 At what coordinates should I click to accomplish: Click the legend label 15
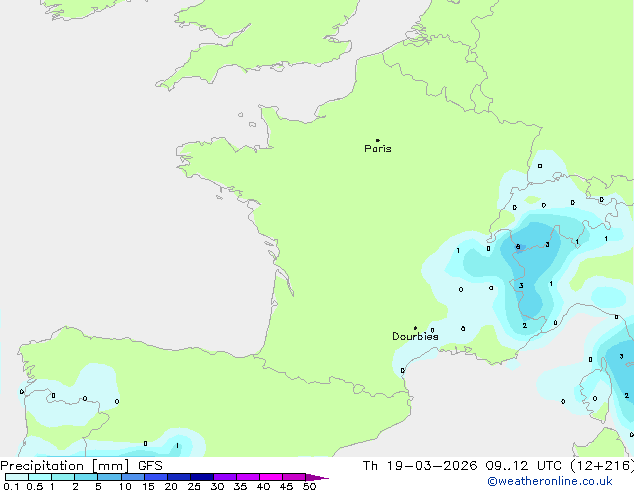pyautogui.click(x=148, y=486)
